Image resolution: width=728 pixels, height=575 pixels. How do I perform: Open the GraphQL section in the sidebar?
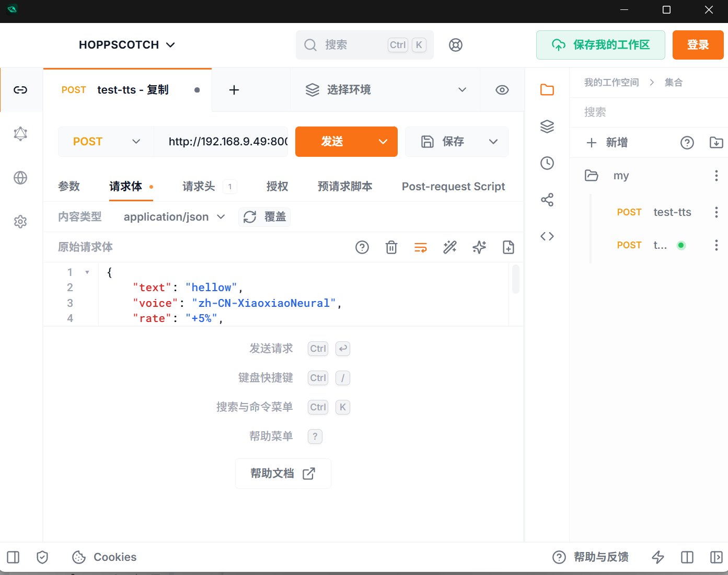point(20,134)
